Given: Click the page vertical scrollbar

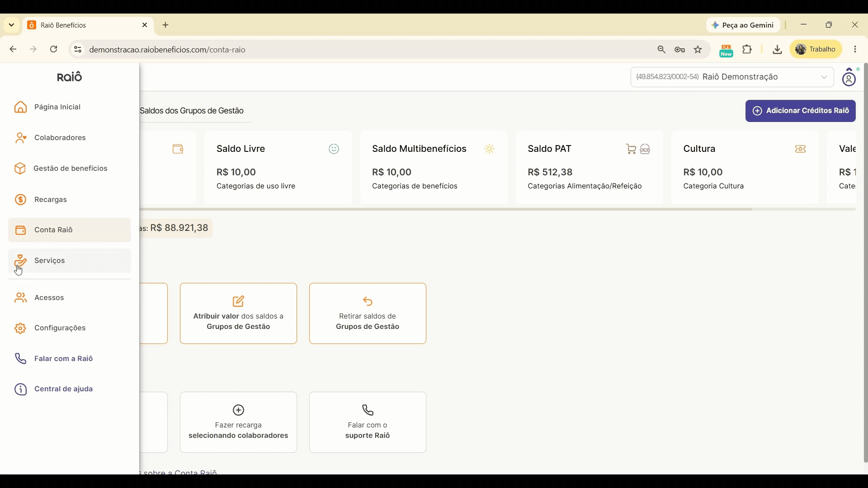Looking at the screenshot, I should (866, 264).
